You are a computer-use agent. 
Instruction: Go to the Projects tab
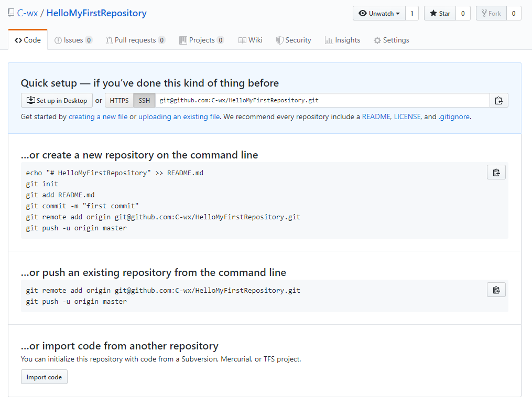pyautogui.click(x=202, y=40)
